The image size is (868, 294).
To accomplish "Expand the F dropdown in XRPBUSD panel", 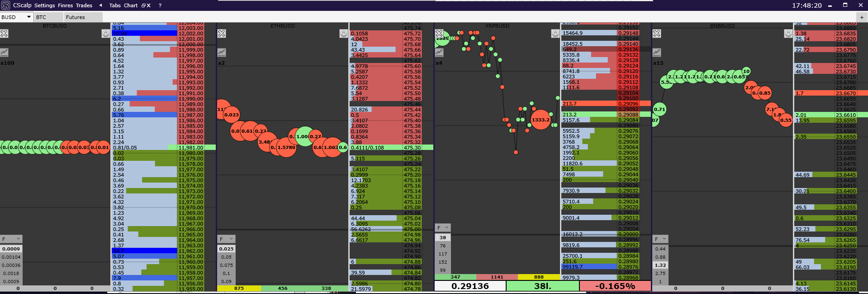I will [443, 227].
